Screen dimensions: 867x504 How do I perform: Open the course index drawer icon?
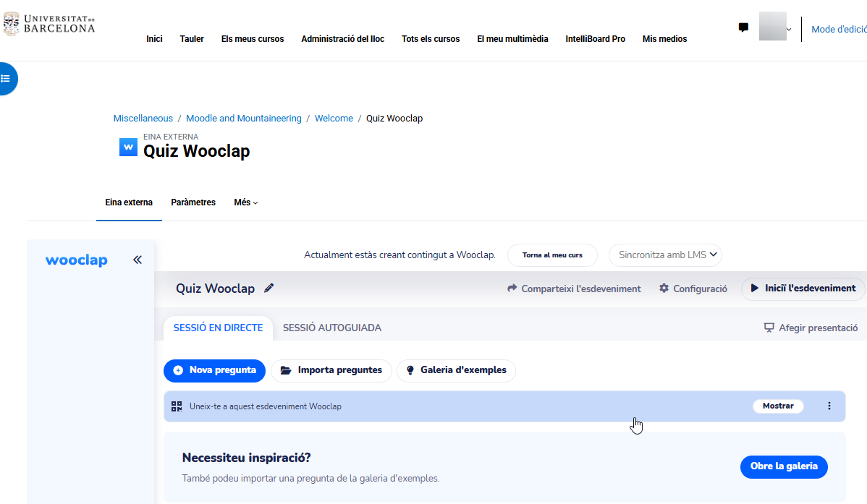coord(7,79)
